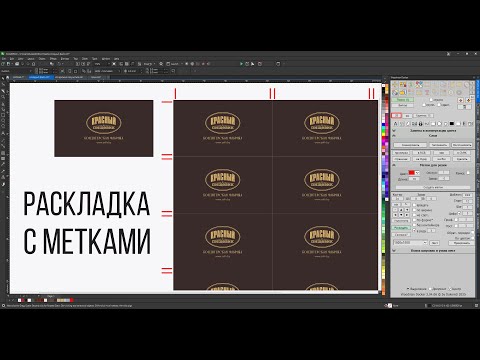The image size is (480, 360).
Task: Open the zoom level dropdown in toolbar
Action: click(x=102, y=64)
